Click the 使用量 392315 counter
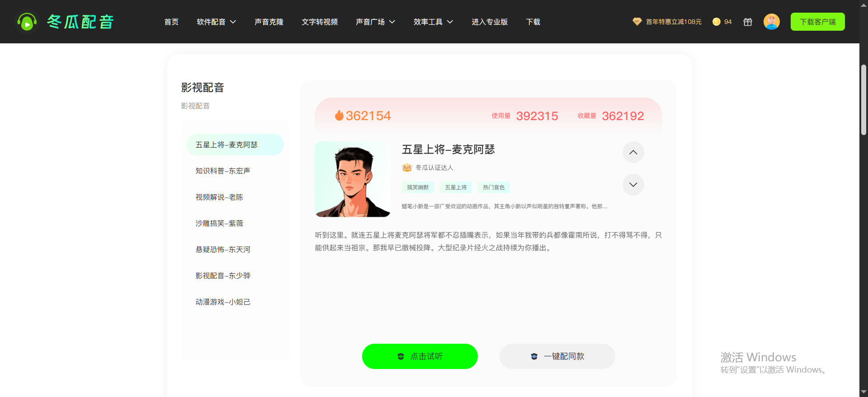Screen dimensions: 868x397 coord(525,116)
